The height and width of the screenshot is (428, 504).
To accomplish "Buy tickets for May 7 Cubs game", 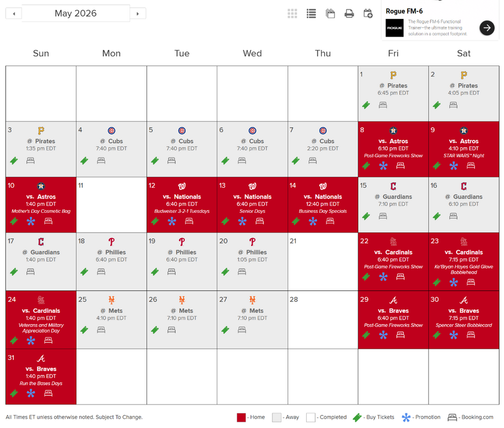I will click(296, 160).
